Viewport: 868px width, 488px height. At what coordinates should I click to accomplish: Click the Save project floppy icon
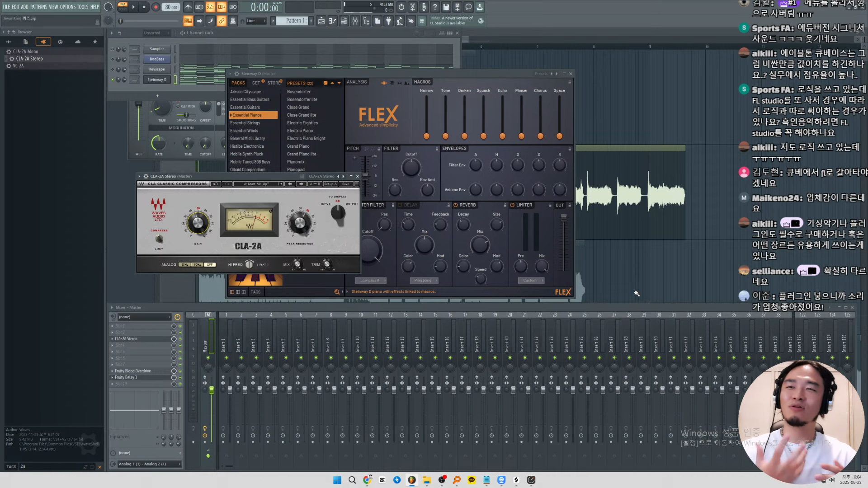click(x=446, y=7)
